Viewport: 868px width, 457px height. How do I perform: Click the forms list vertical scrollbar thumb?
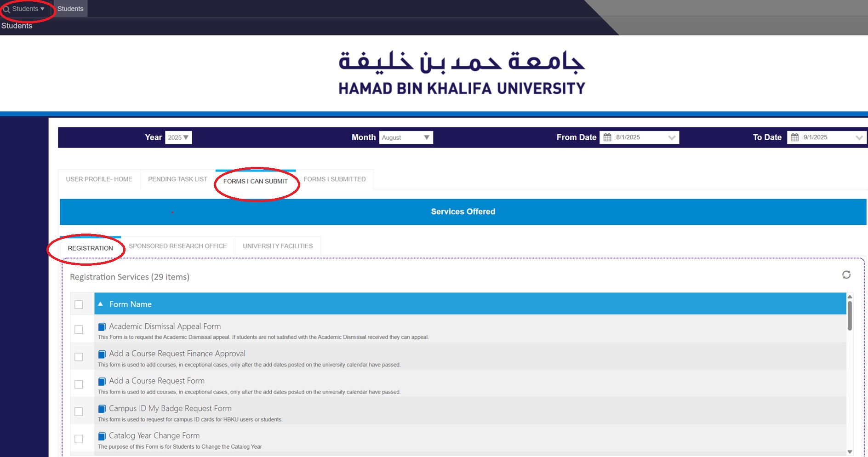pyautogui.click(x=850, y=315)
